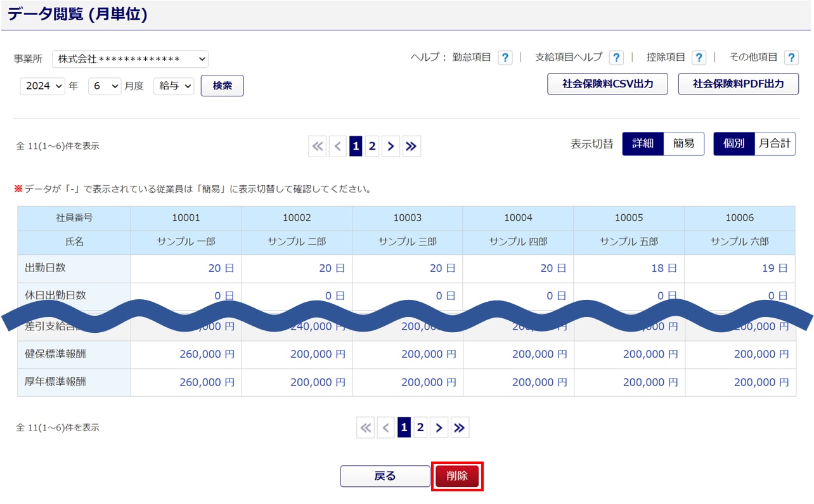Image resolution: width=814 pixels, height=504 pixels.
Task: Switch display to 簡易 view
Action: [x=683, y=144]
